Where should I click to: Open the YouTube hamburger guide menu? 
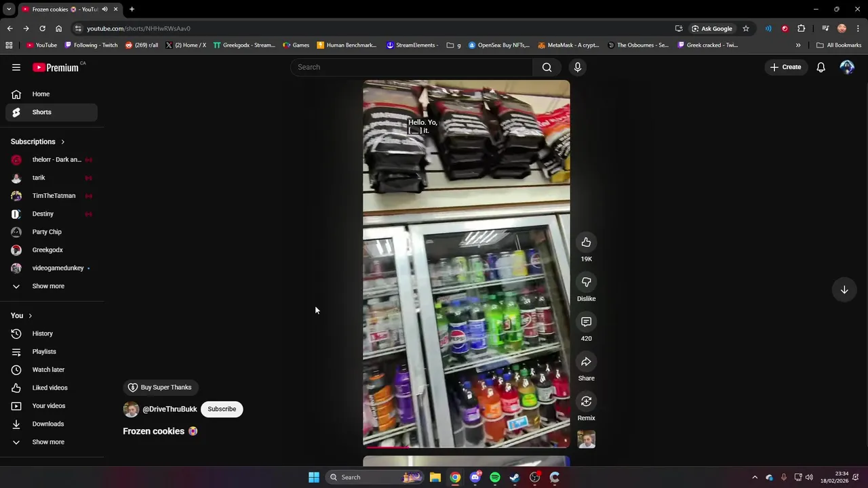16,67
